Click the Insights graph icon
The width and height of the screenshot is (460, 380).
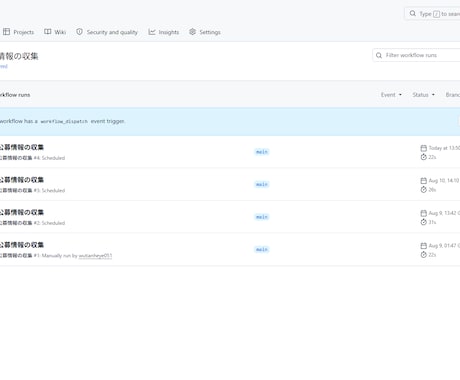pos(152,32)
